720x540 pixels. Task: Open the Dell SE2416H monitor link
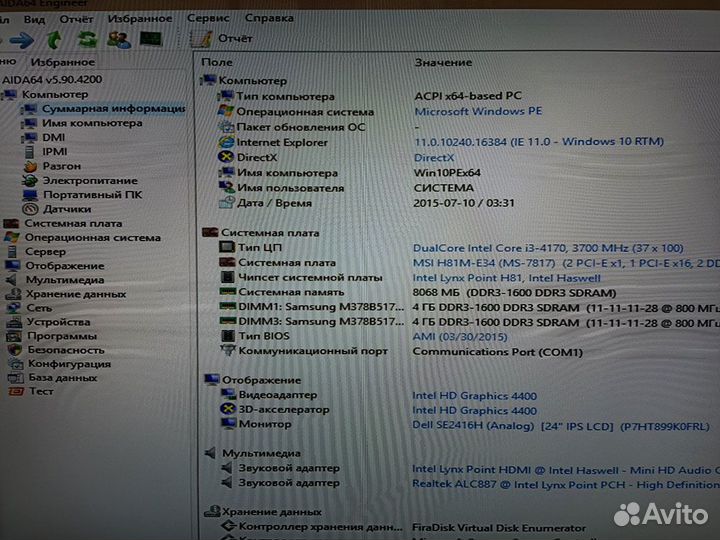[x=561, y=426]
